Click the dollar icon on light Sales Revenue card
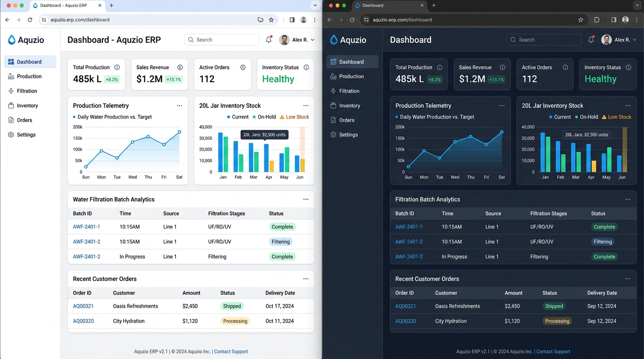This screenshot has width=644, height=359. (180, 67)
